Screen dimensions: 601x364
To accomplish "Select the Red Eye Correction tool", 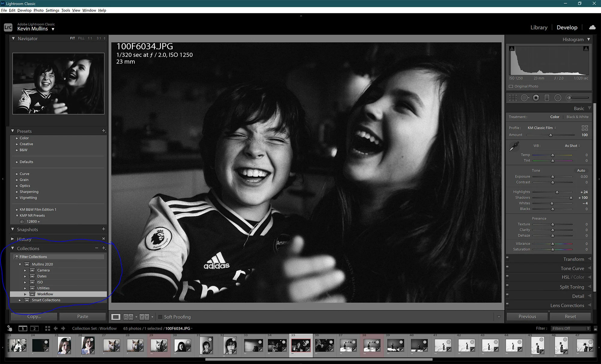I will tap(536, 97).
